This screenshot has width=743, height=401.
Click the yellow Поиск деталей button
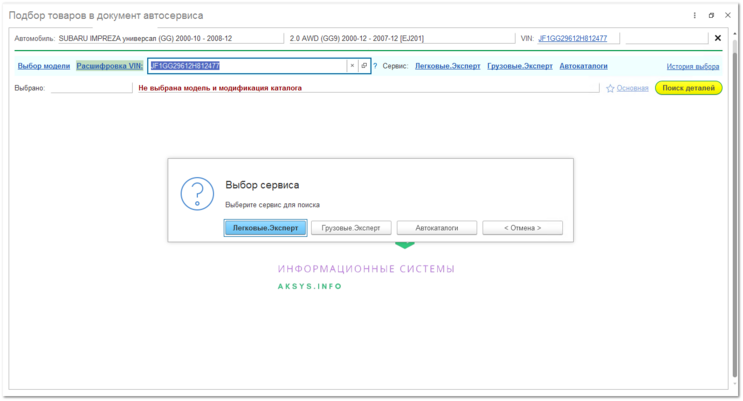[x=689, y=88]
